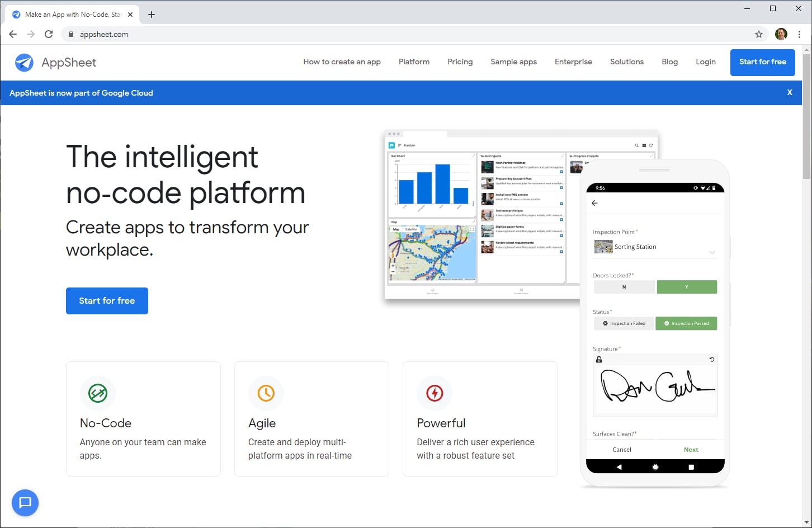Select the 'Inspection Passed' status option
This screenshot has width=812, height=528.
pyautogui.click(x=686, y=323)
